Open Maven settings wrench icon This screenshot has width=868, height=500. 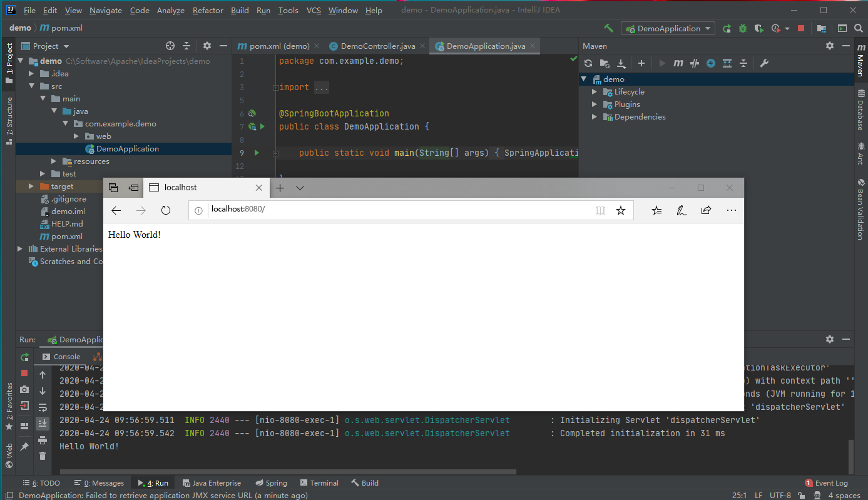(763, 63)
